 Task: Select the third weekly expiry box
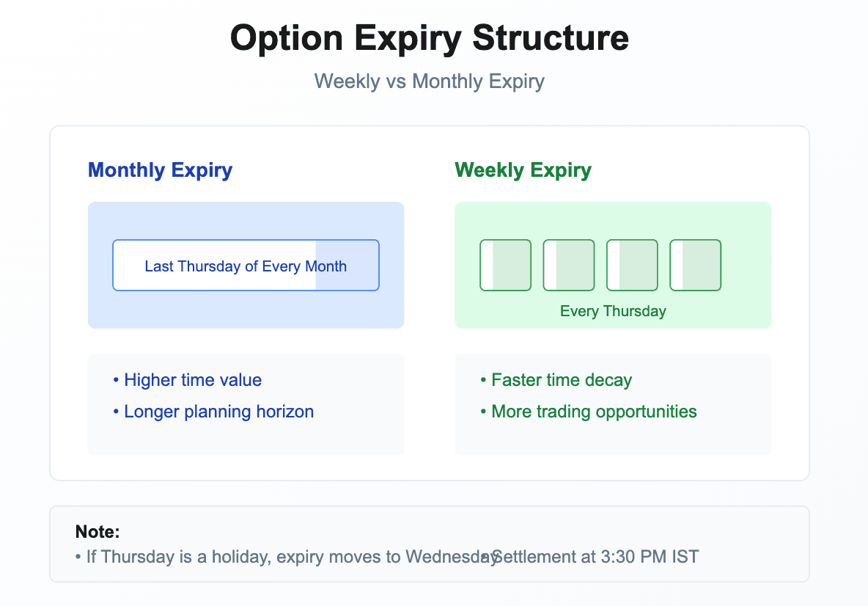632,265
